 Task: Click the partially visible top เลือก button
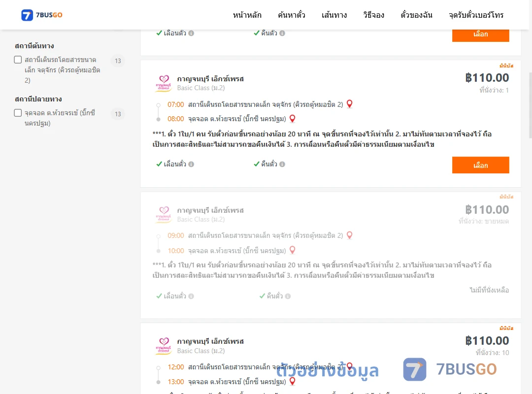[x=480, y=35]
